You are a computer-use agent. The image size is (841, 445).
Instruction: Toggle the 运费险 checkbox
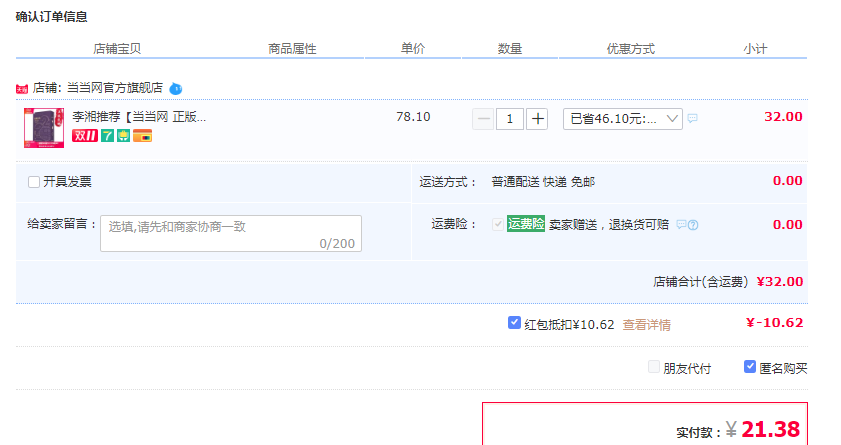pyautogui.click(x=498, y=224)
